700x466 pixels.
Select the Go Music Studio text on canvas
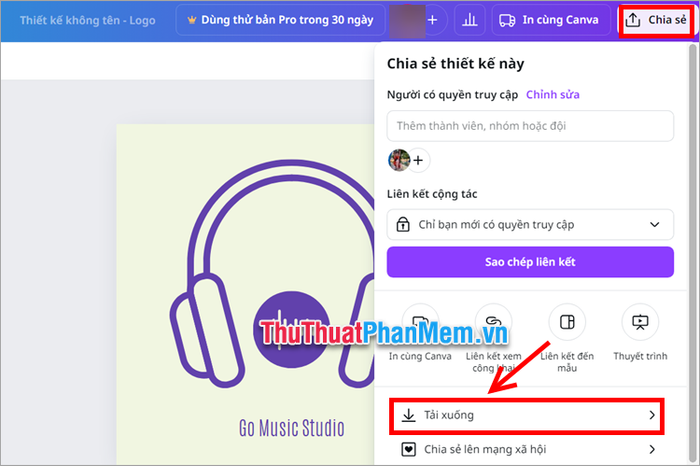(292, 428)
